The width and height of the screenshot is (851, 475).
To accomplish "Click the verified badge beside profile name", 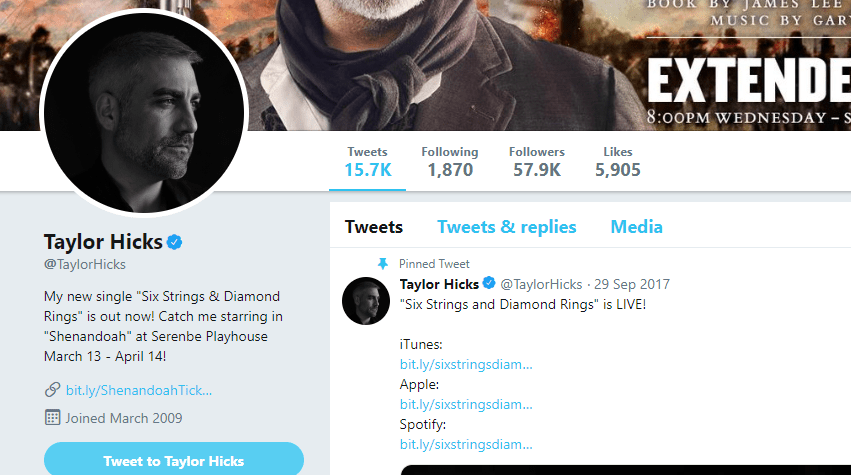I will [x=174, y=242].
